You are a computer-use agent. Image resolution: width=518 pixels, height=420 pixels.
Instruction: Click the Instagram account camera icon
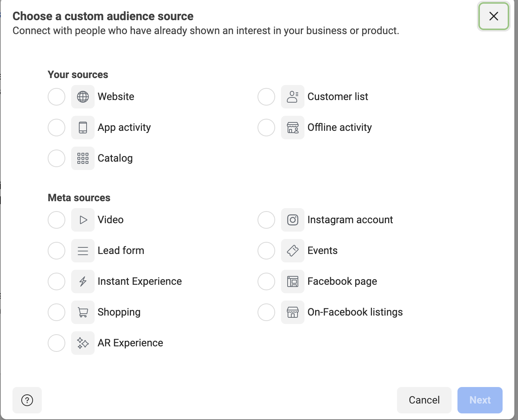292,220
